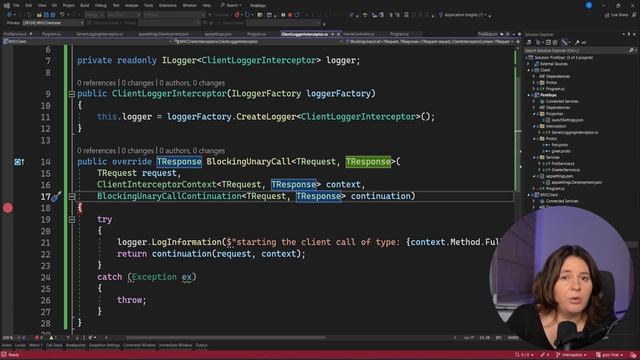640x360 pixels.
Task: Stop debugging with the red stop icon
Action: pyautogui.click(x=290, y=15)
